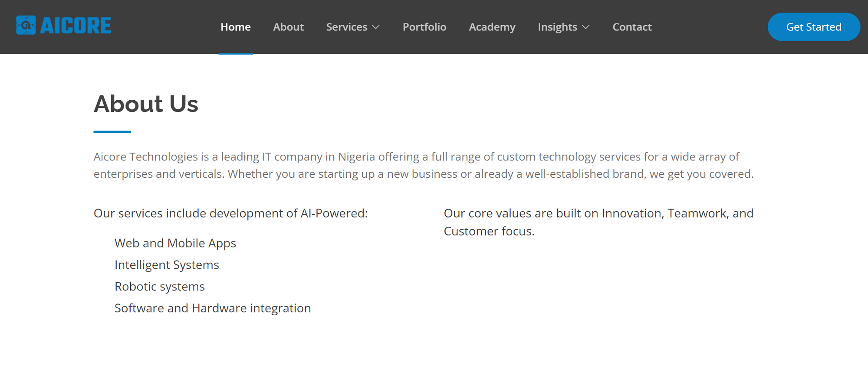Click the Aicore Technologies intro paragraph
The image size is (868, 392).
tap(423, 165)
